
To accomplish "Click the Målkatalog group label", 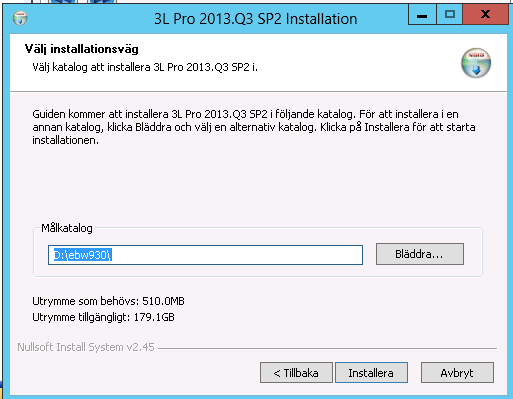I will tap(67, 228).
